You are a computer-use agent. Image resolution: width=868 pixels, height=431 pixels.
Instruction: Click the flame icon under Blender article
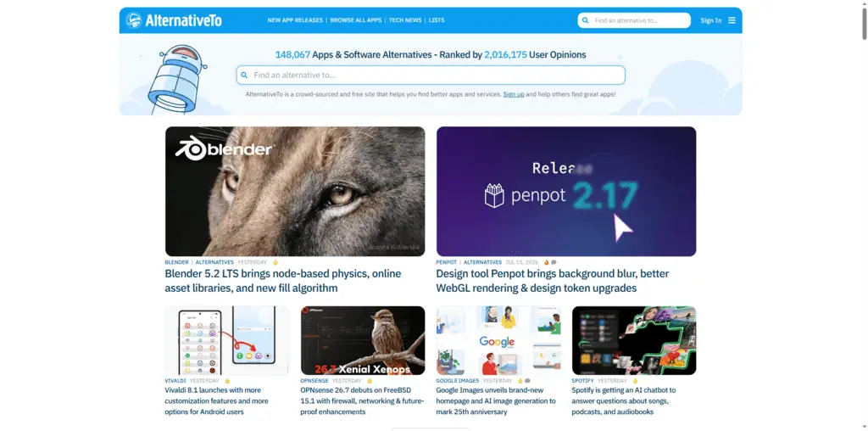275,263
